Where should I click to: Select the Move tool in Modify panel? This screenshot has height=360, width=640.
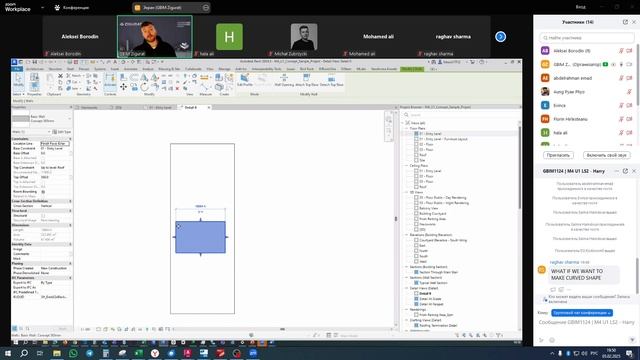tap(123, 87)
